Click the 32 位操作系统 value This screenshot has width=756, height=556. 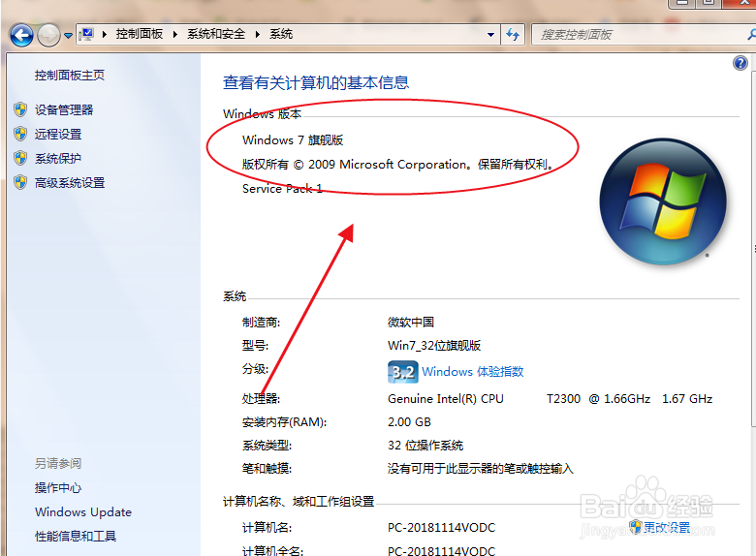[425, 446]
